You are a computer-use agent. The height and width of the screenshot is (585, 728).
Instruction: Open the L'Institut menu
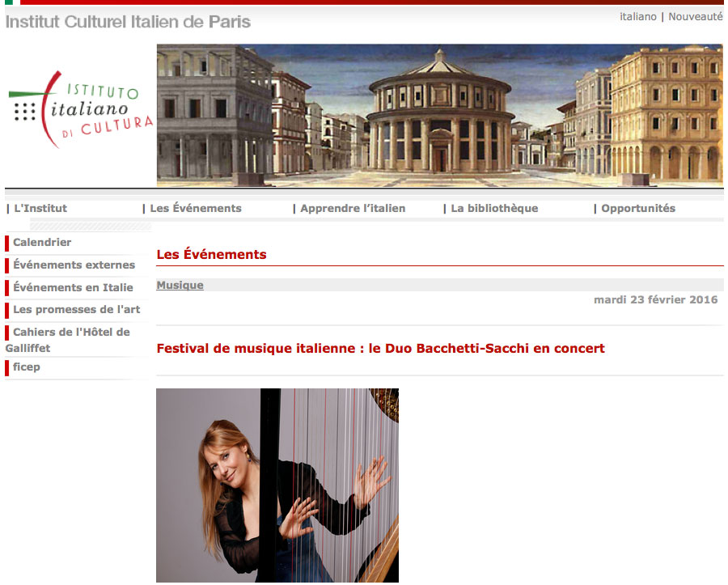pyautogui.click(x=40, y=209)
